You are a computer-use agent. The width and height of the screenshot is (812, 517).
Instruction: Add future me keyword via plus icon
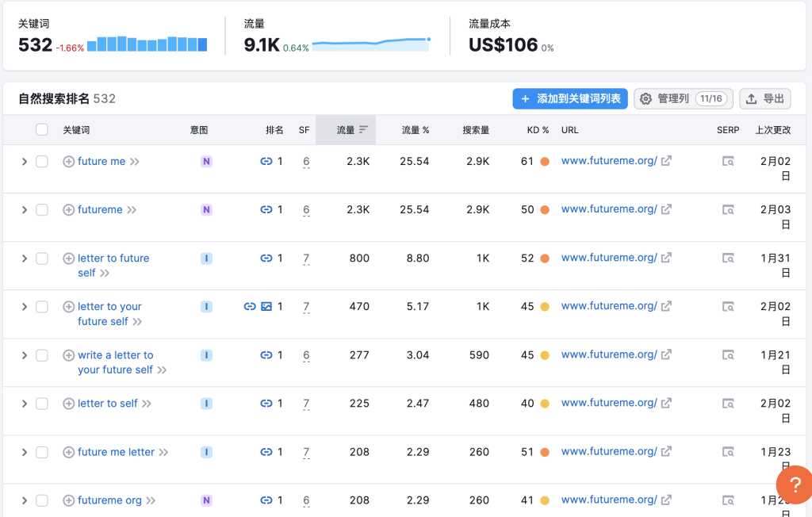point(68,162)
